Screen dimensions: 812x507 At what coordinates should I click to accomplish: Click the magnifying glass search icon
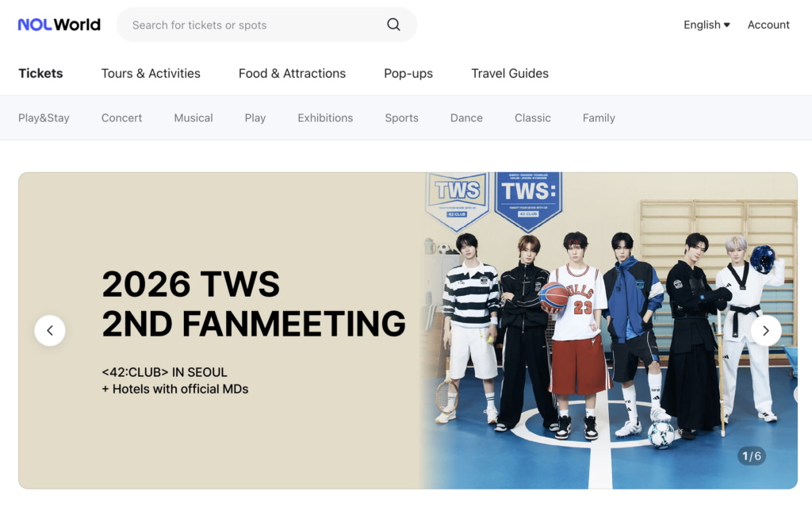click(x=393, y=25)
